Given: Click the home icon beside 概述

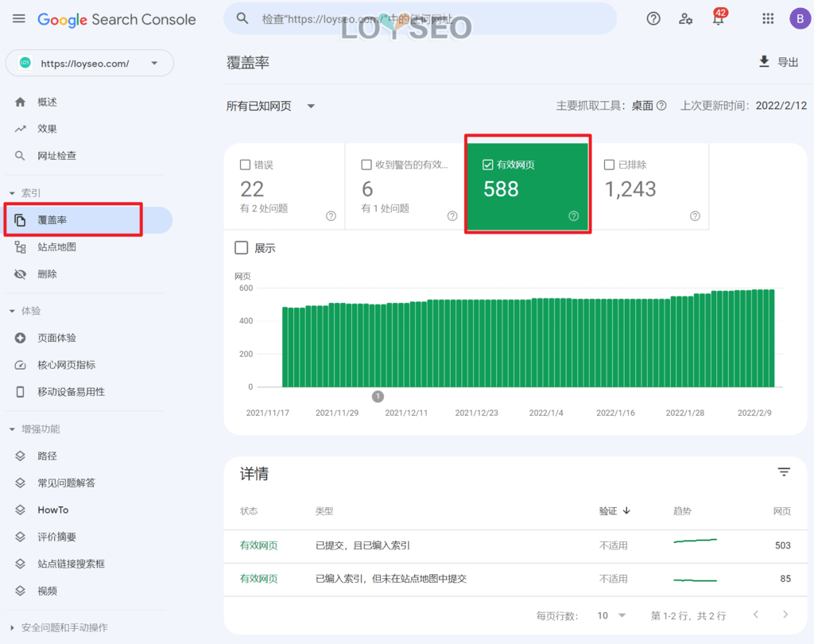Looking at the screenshot, I should pos(20,102).
